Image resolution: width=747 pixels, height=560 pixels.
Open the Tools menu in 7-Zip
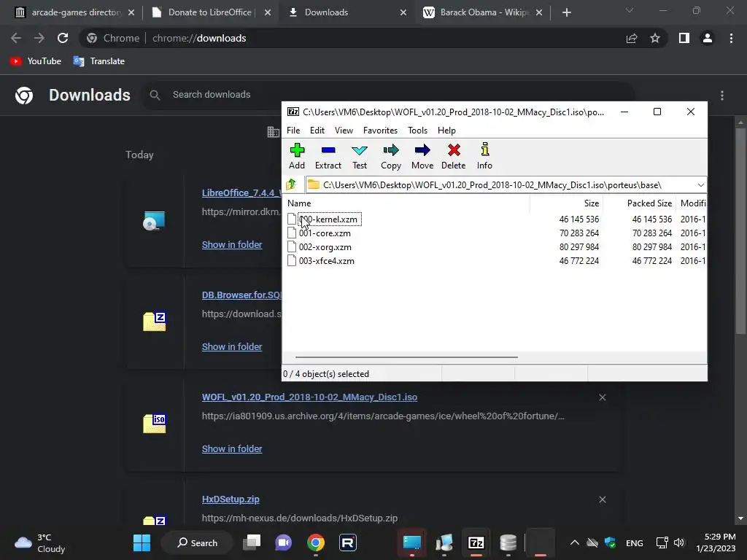(x=418, y=131)
